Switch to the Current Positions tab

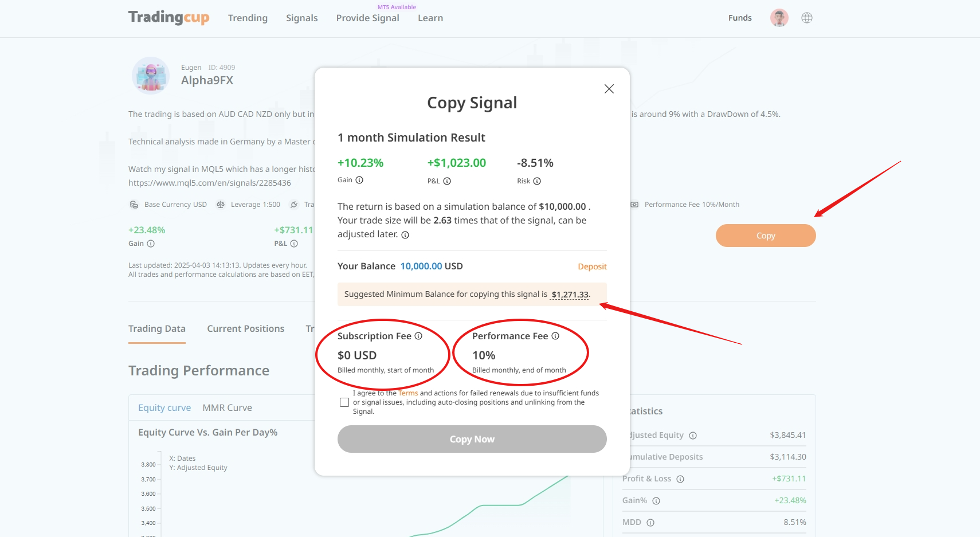tap(245, 328)
